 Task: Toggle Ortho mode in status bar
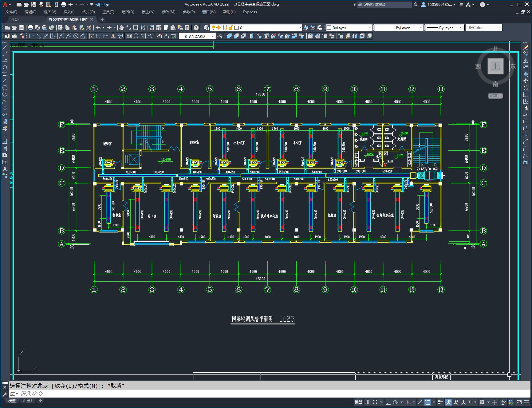388,402
